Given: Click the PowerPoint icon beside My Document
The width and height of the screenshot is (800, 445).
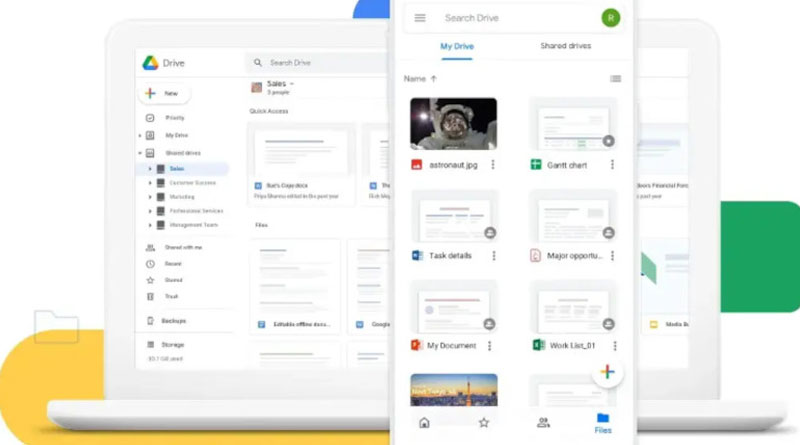Looking at the screenshot, I should (416, 345).
